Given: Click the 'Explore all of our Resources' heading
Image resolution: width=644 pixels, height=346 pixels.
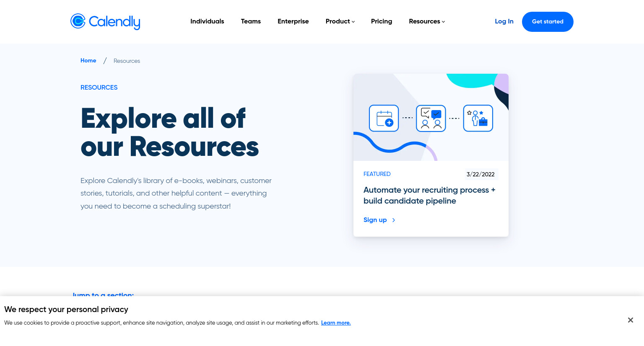Looking at the screenshot, I should pyautogui.click(x=170, y=132).
